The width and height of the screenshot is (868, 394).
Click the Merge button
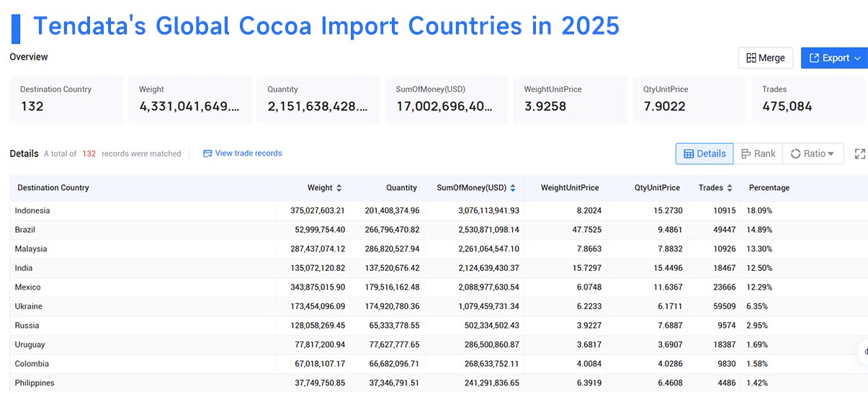pyautogui.click(x=766, y=58)
